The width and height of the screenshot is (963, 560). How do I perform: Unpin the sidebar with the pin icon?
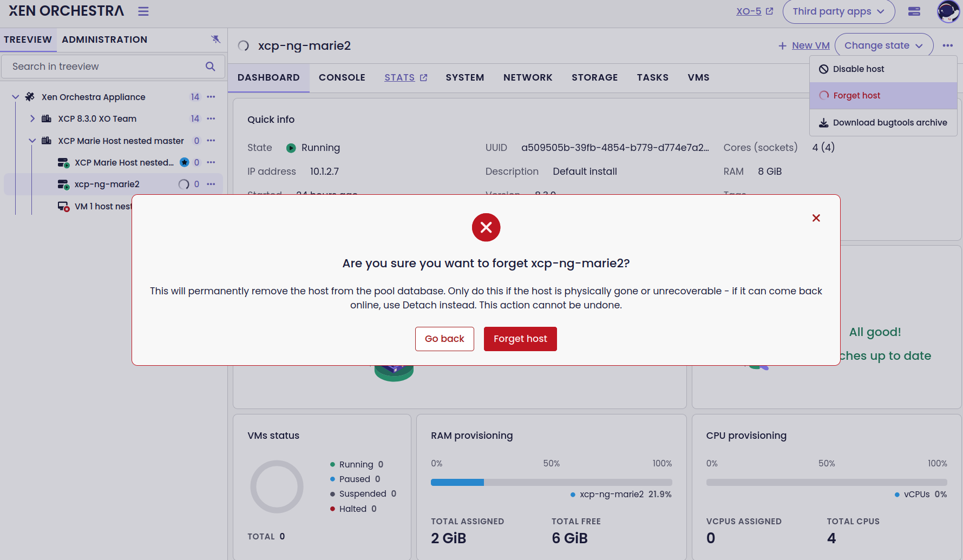[215, 39]
